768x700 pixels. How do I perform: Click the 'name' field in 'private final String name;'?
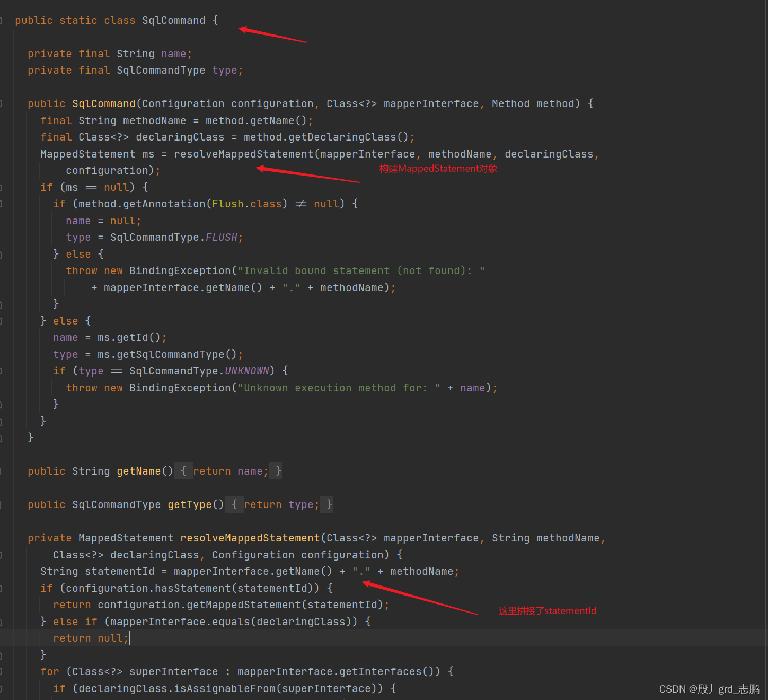[x=174, y=54]
